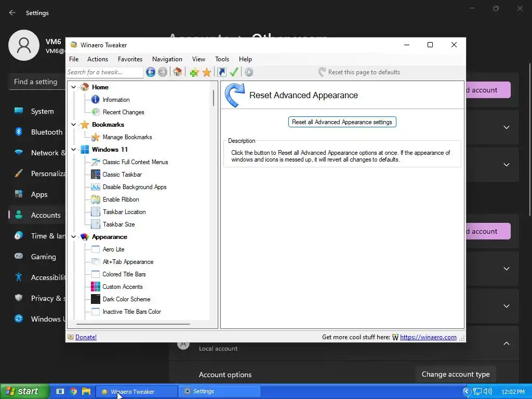Click the Enable Ribbon icon in tree
Viewport: 532px width, 399px height.
(x=96, y=199)
